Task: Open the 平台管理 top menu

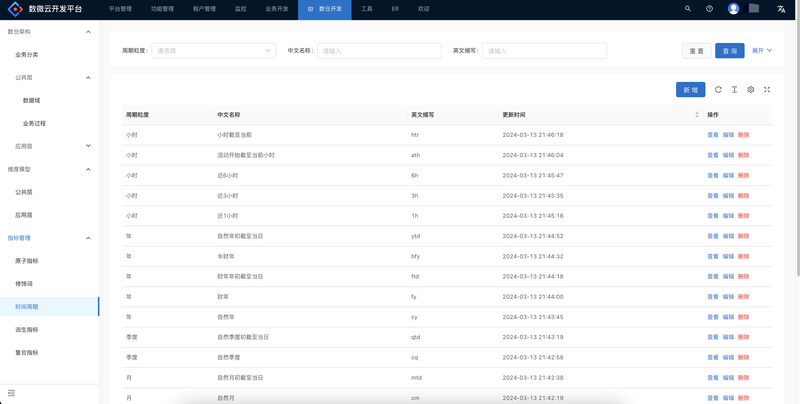Action: point(120,8)
